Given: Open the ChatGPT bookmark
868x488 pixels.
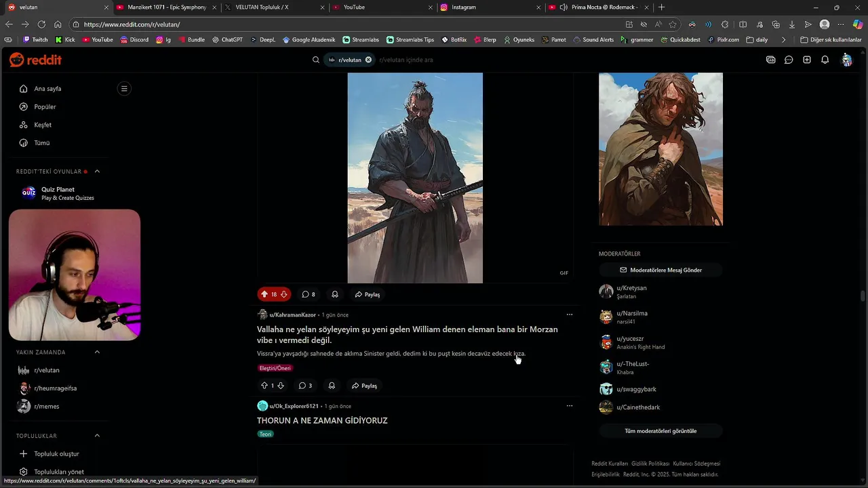Looking at the screenshot, I should 227,40.
